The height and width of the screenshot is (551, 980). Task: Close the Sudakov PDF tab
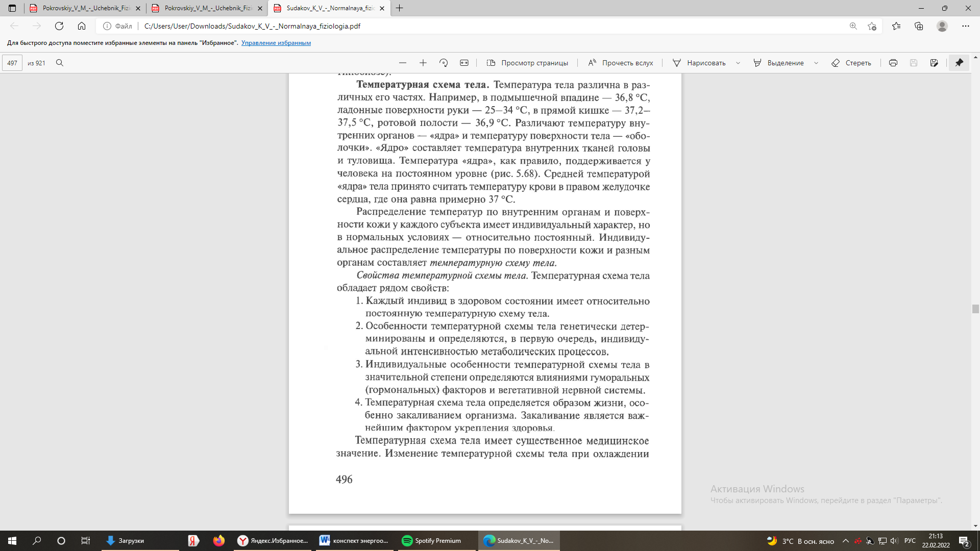(382, 8)
